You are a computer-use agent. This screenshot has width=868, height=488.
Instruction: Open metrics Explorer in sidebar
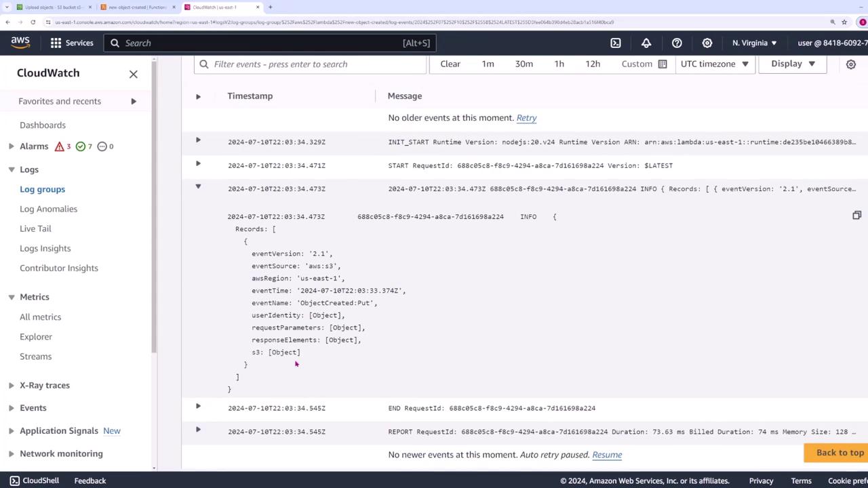[x=35, y=337]
